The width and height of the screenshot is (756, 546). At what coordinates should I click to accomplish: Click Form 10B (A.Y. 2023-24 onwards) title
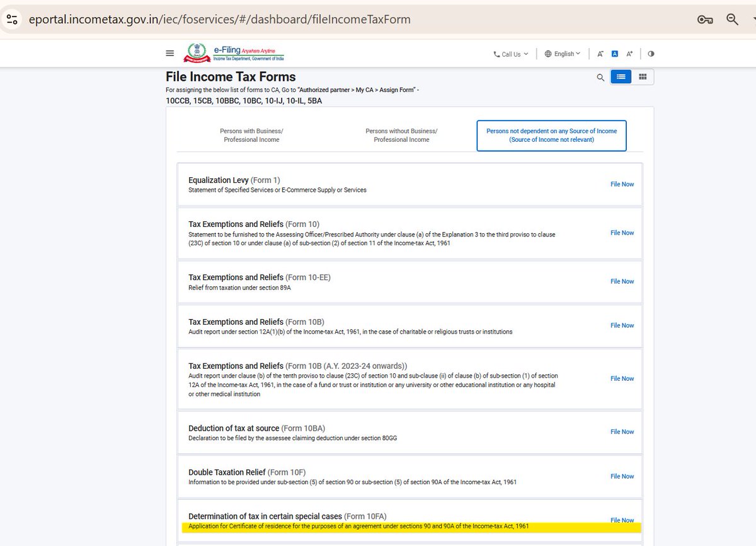[x=298, y=366]
